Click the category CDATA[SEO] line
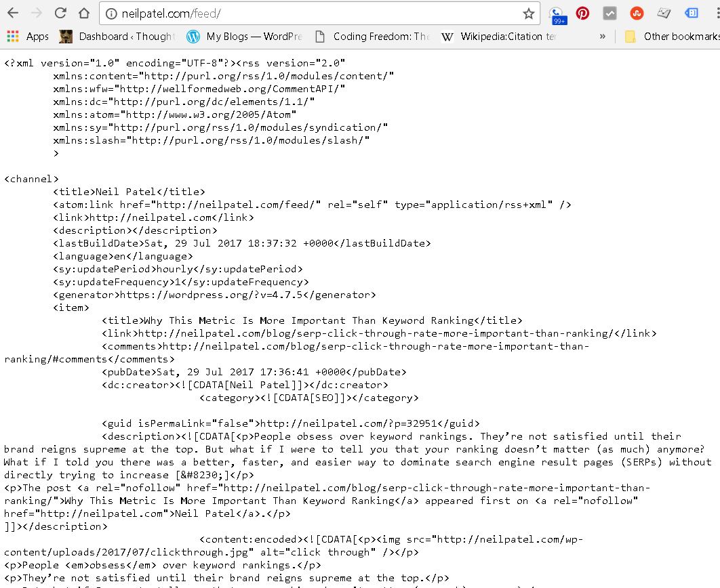 coord(309,397)
